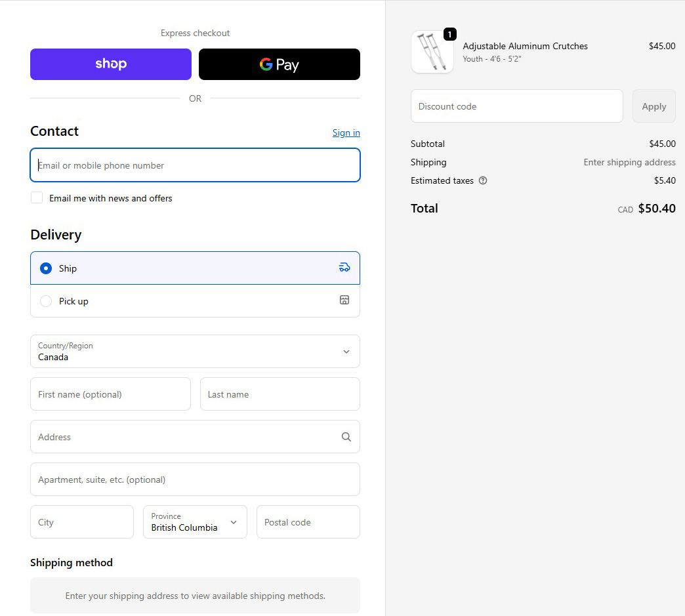Expand the Province dropdown
Screen dimensions: 685x616
pyautogui.click(x=195, y=522)
